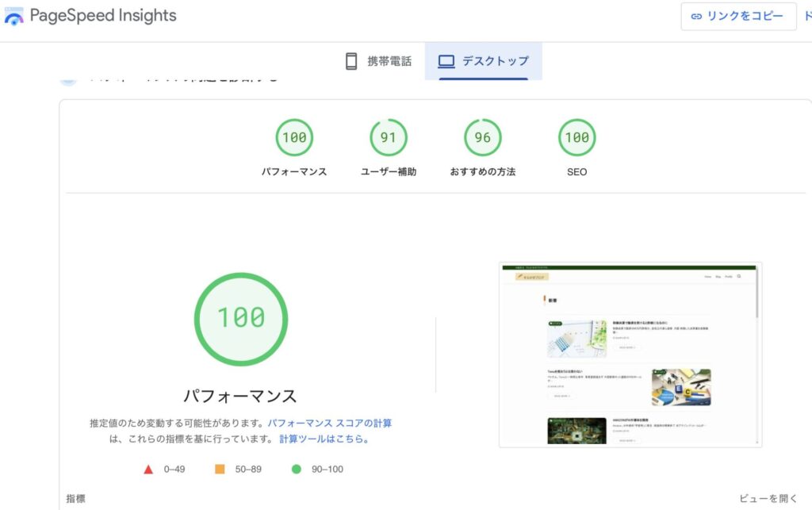The height and width of the screenshot is (510, 812).
Task: Open the website screenshot thumbnail
Action: tap(630, 355)
